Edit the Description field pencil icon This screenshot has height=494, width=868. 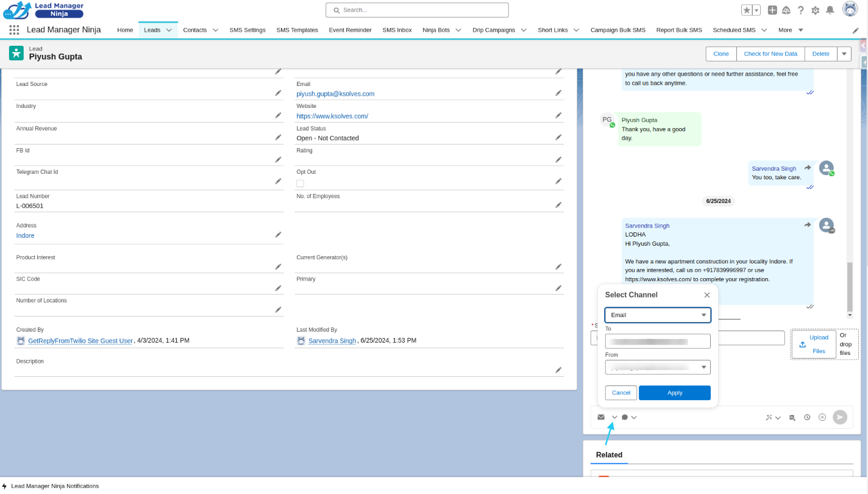coord(558,370)
